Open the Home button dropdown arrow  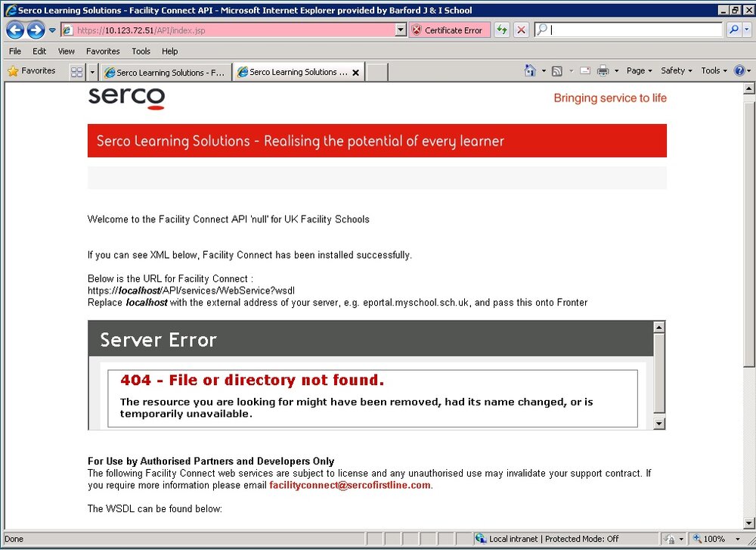point(544,71)
